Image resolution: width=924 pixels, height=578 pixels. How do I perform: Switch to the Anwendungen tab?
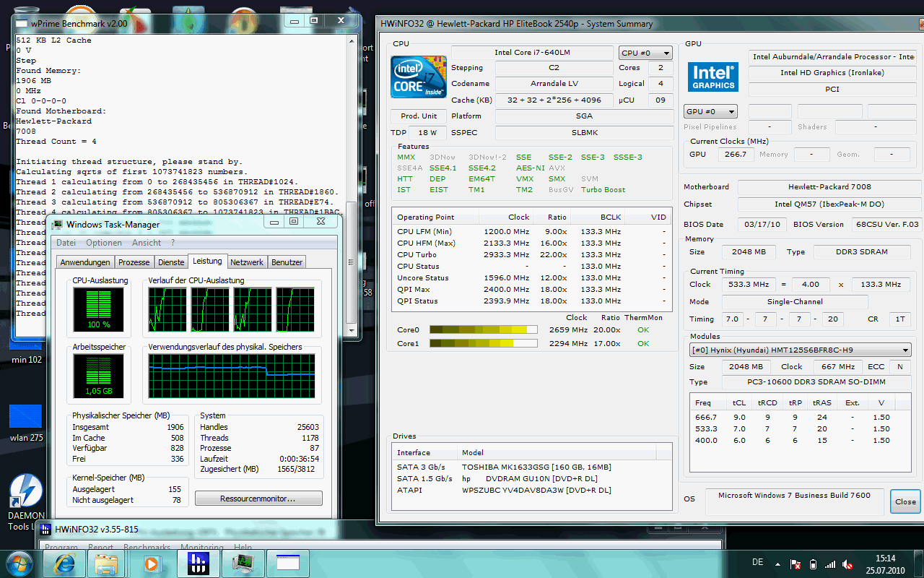(x=85, y=262)
